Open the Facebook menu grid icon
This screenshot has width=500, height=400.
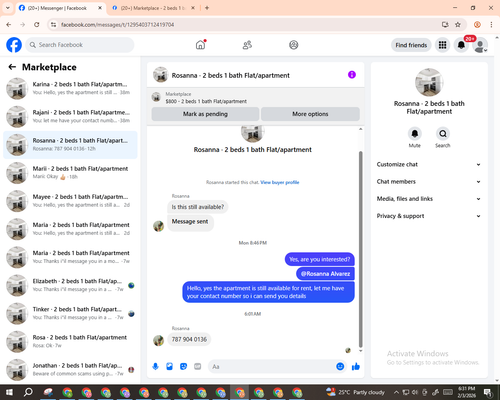pos(442,45)
